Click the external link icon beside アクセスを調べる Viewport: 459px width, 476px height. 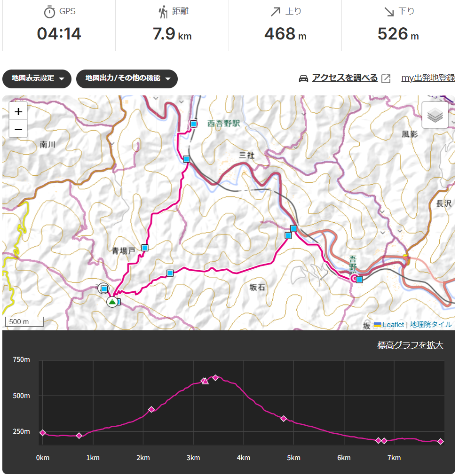386,78
